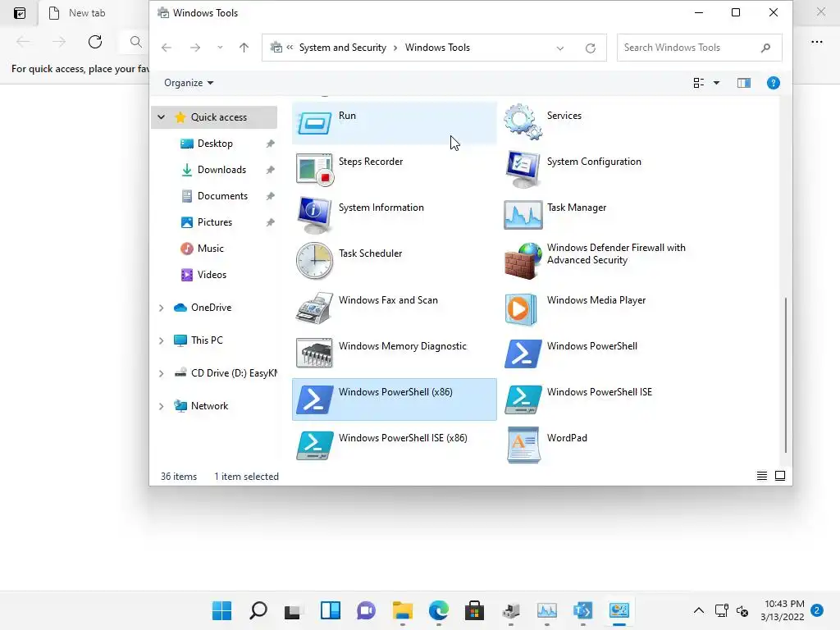This screenshot has width=840, height=630.
Task: Open Microsoft Store from taskbar
Action: pos(475,610)
